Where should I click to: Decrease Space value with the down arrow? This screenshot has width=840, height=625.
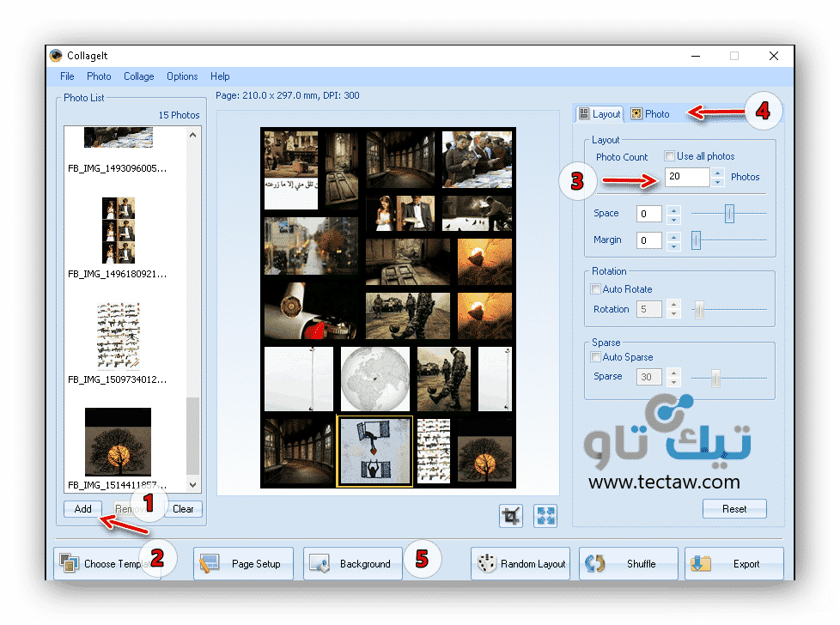[x=674, y=219]
